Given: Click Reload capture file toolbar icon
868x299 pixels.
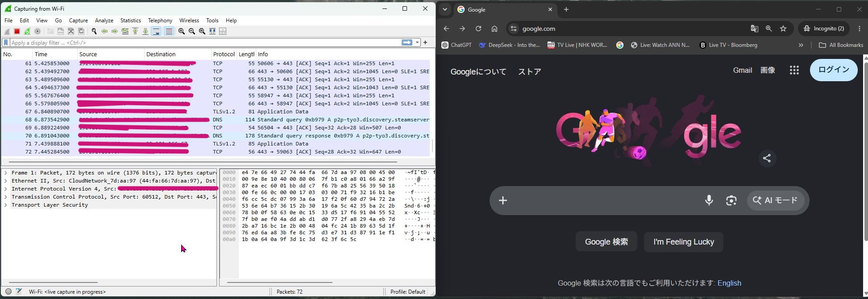Looking at the screenshot, I should [x=81, y=31].
